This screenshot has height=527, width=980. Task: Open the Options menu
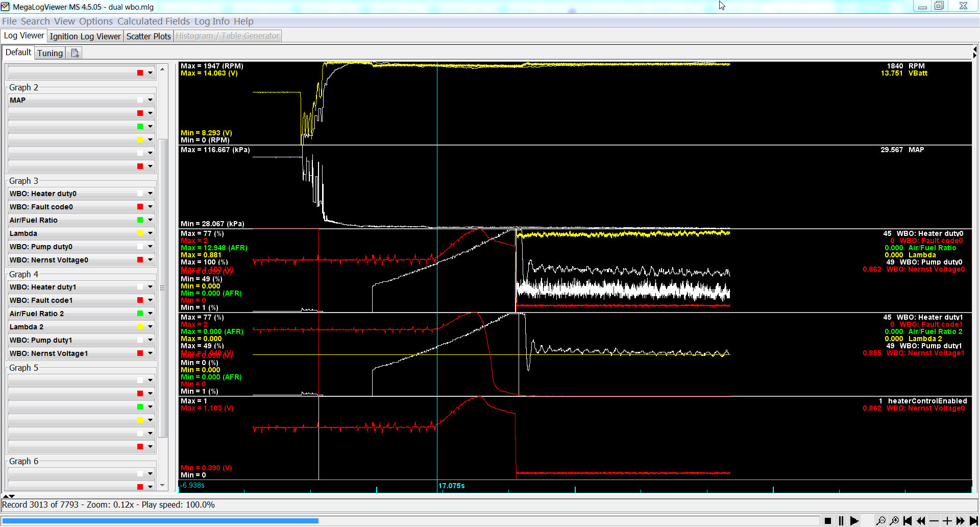point(96,21)
